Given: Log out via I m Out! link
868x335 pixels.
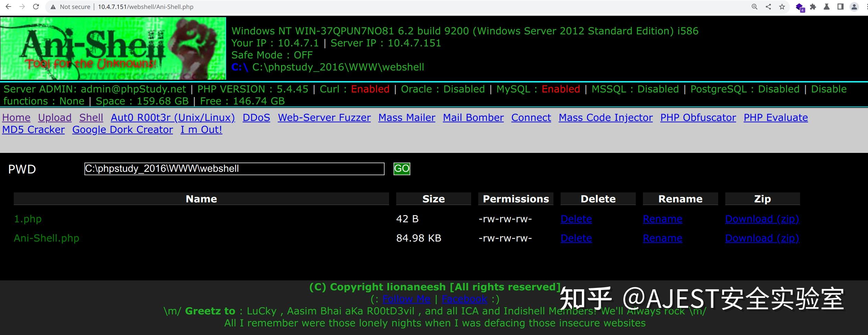Looking at the screenshot, I should [201, 130].
